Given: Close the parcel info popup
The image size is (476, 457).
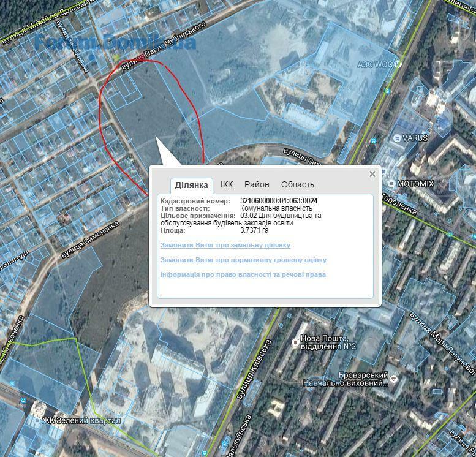Looking at the screenshot, I should pyautogui.click(x=372, y=174).
